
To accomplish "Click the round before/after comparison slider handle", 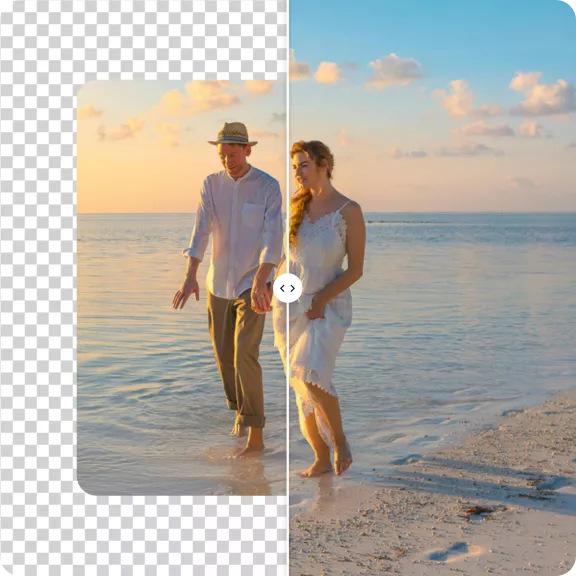I will pos(288,288).
